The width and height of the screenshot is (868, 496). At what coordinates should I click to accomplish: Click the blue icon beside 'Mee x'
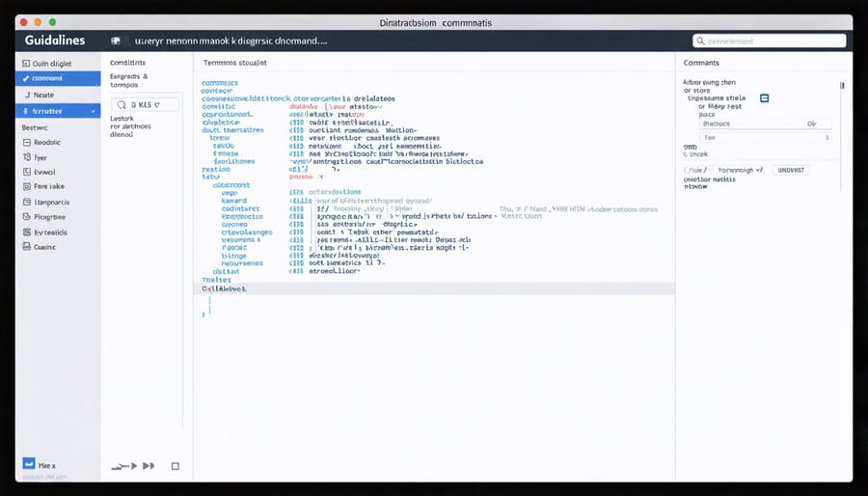coord(29,463)
